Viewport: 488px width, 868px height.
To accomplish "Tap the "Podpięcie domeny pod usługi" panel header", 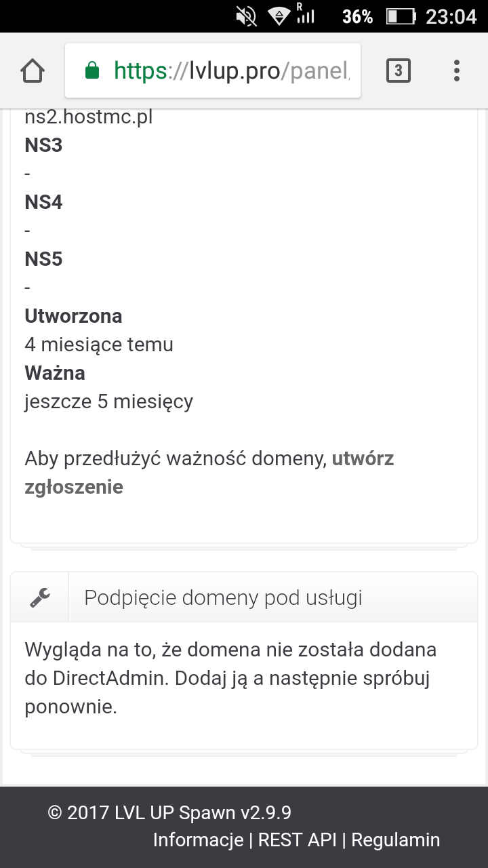I will click(x=223, y=598).
